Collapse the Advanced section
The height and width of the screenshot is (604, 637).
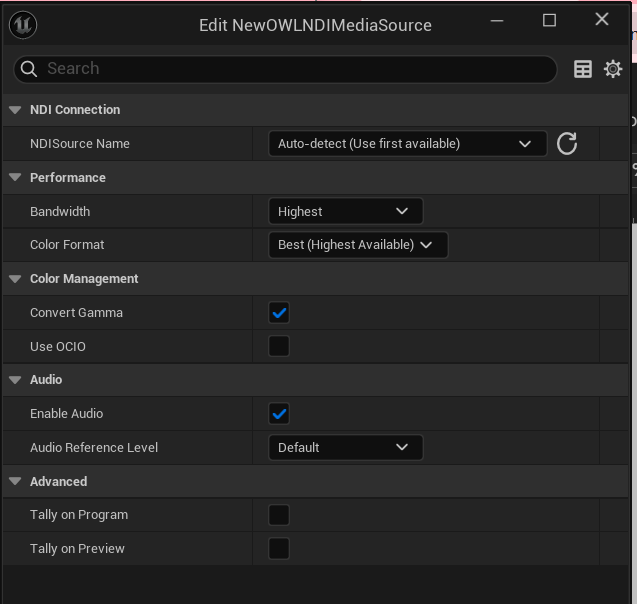pos(15,481)
